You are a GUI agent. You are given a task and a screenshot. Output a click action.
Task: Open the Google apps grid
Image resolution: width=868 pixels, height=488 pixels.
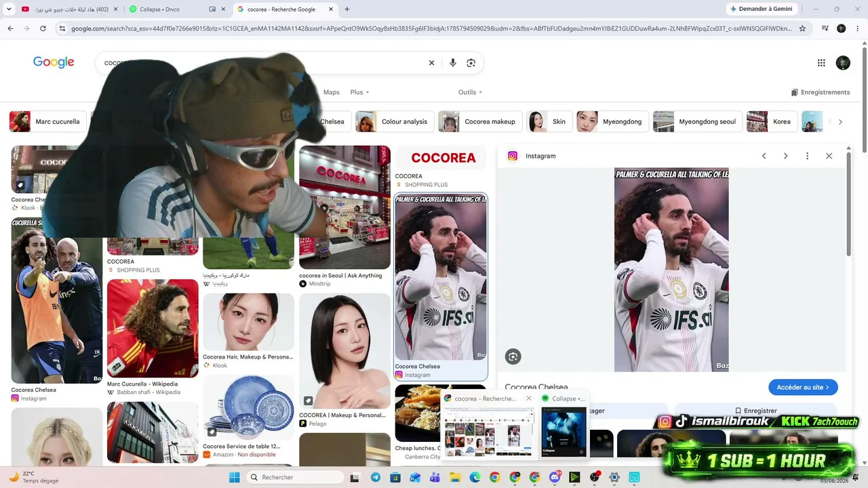[821, 63]
